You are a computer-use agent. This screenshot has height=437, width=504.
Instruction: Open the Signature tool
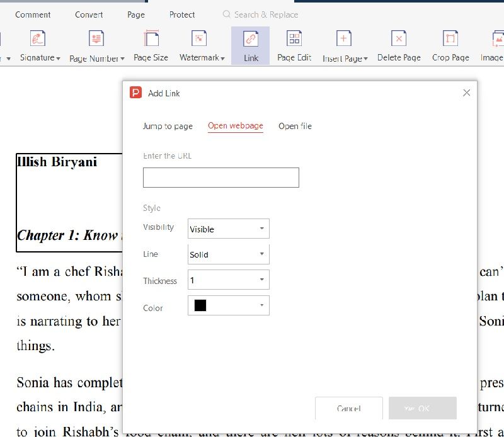(x=38, y=45)
